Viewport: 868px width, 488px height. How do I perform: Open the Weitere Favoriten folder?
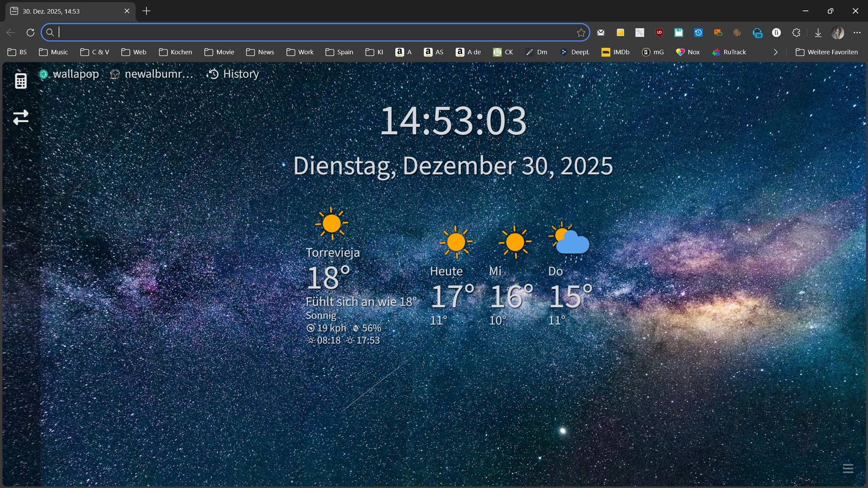coord(826,52)
